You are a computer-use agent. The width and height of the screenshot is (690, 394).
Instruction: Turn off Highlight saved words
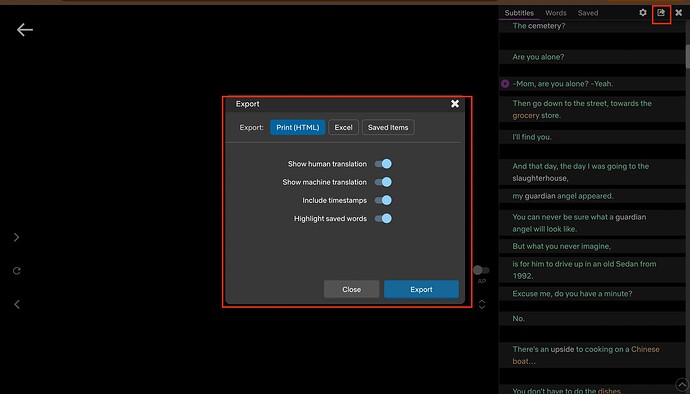tap(383, 218)
